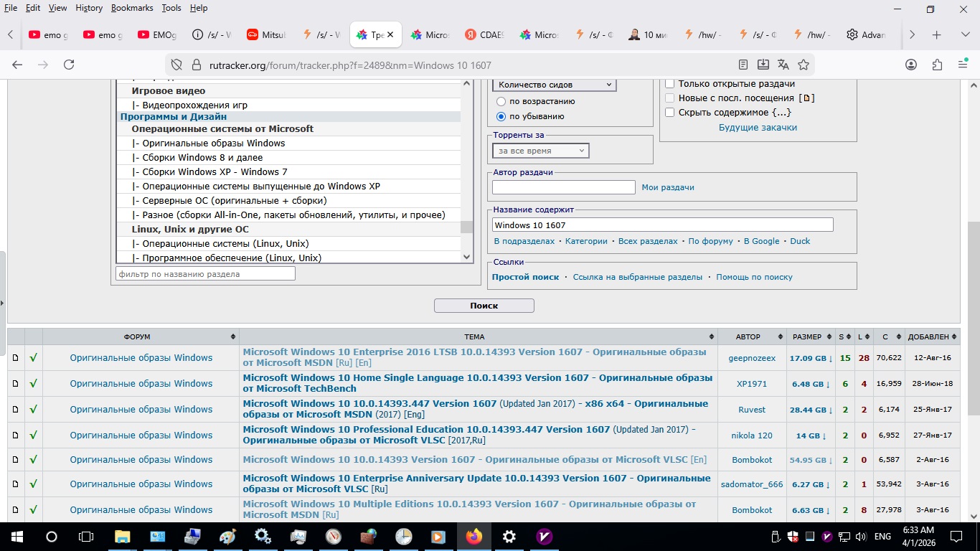Open author profile sadomator_666
980x551 pixels.
tap(752, 484)
